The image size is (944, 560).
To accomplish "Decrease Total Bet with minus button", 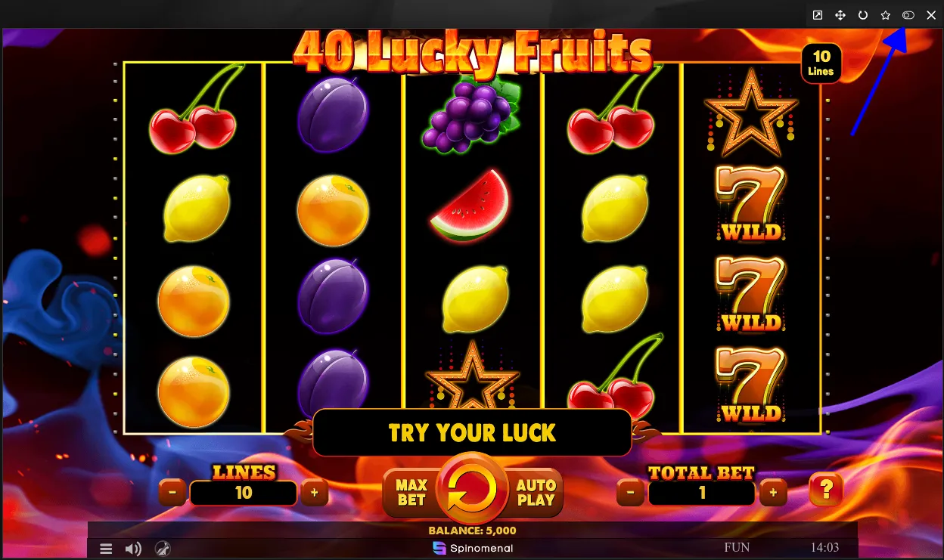I will pos(631,493).
